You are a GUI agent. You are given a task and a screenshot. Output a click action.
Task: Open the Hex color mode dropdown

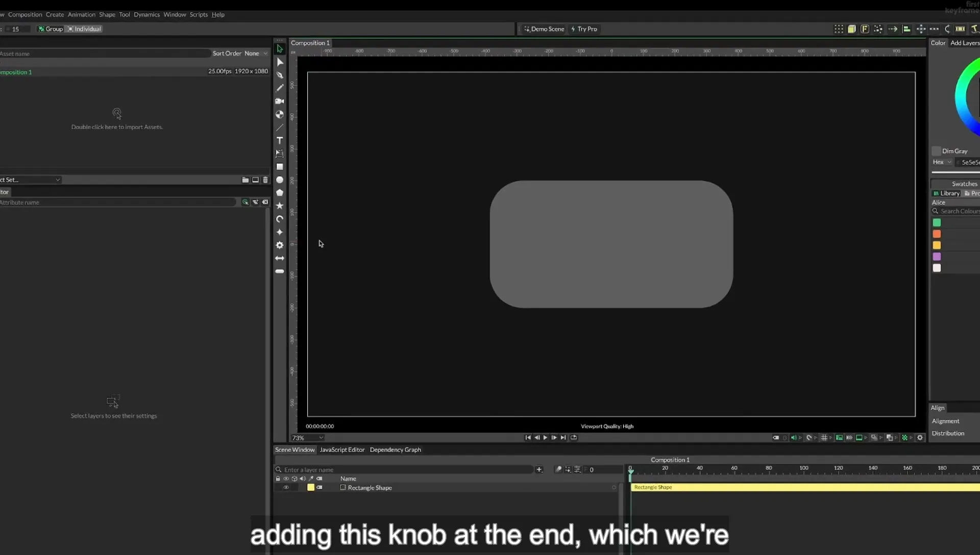pos(942,162)
